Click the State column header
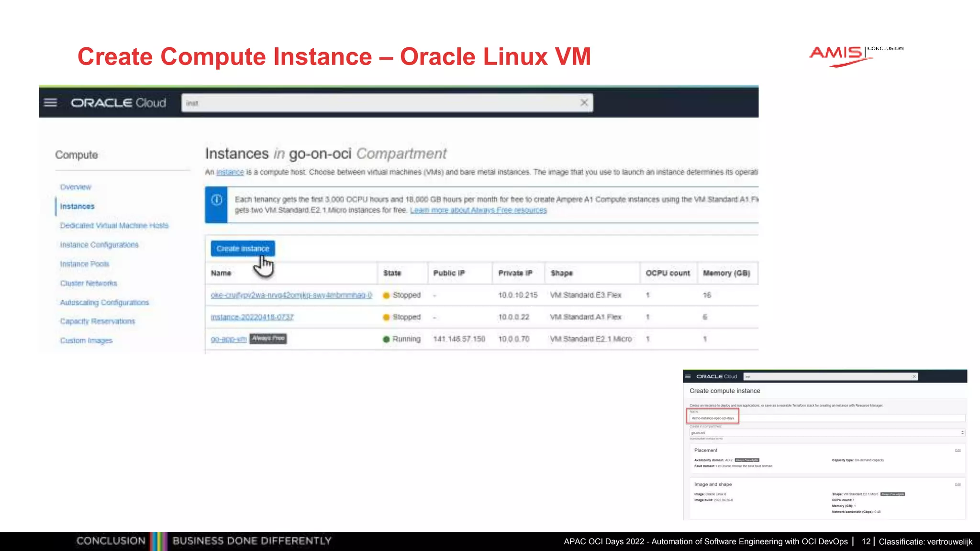This screenshot has width=980, height=551. (392, 273)
